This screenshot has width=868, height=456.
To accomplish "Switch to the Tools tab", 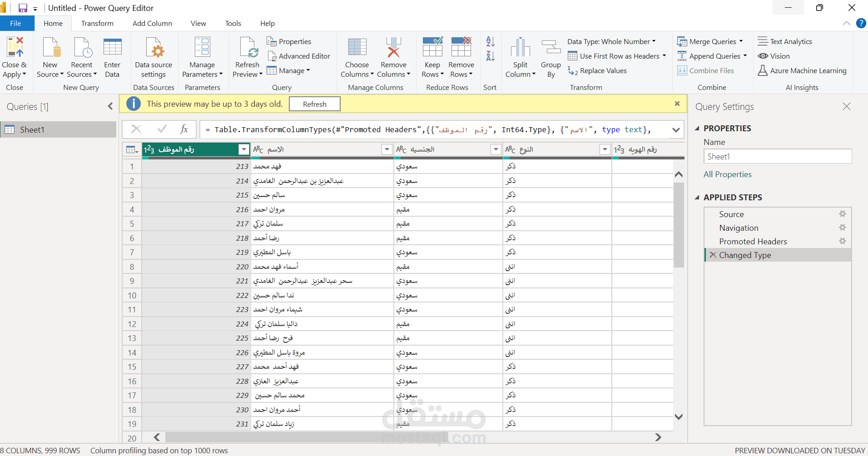I will (233, 24).
